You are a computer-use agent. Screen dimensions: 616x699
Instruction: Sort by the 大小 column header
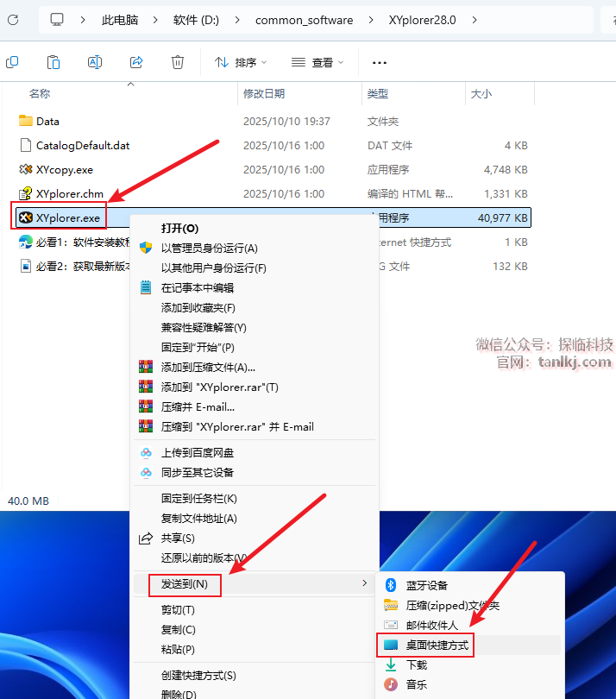click(481, 93)
